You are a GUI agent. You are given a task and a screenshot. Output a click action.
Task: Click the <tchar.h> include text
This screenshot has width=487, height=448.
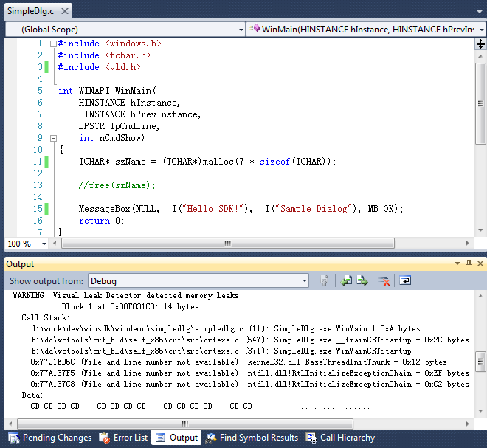tap(128, 55)
